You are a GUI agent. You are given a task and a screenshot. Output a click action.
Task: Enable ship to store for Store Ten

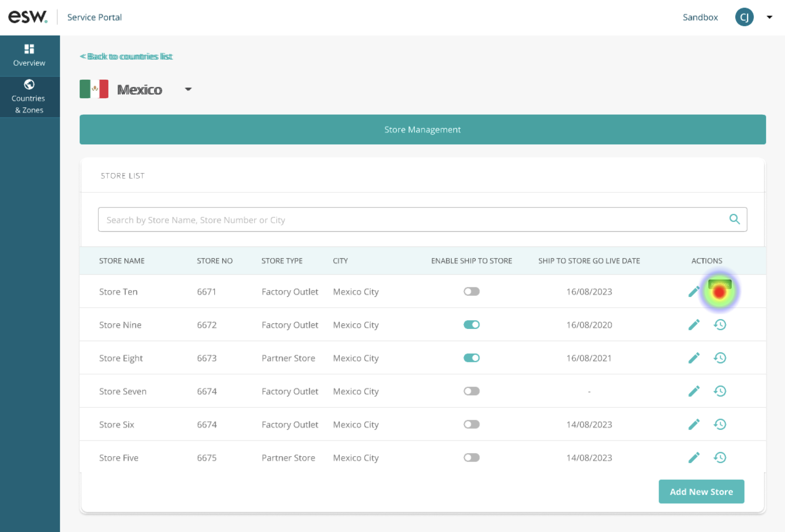click(x=471, y=292)
